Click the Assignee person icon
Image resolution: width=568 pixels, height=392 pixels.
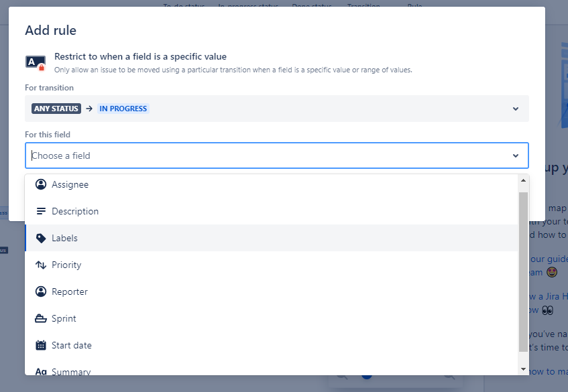(x=40, y=184)
